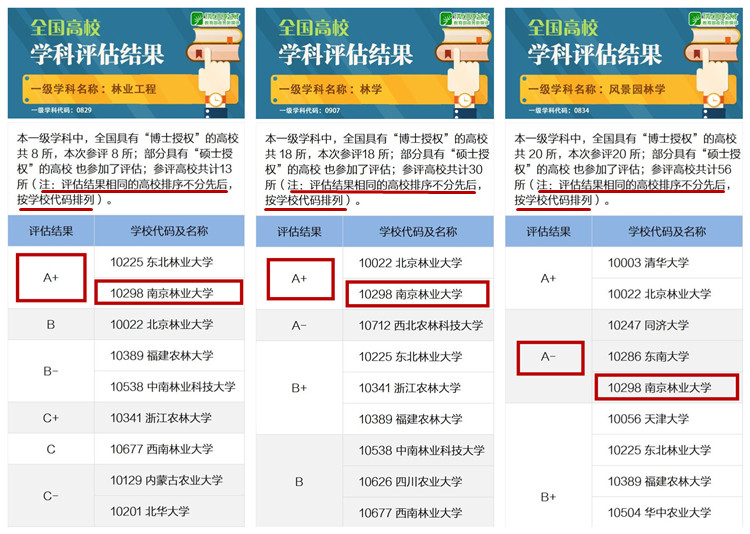Select 10298 南京林业大学 in the 林学 table

tap(410, 294)
